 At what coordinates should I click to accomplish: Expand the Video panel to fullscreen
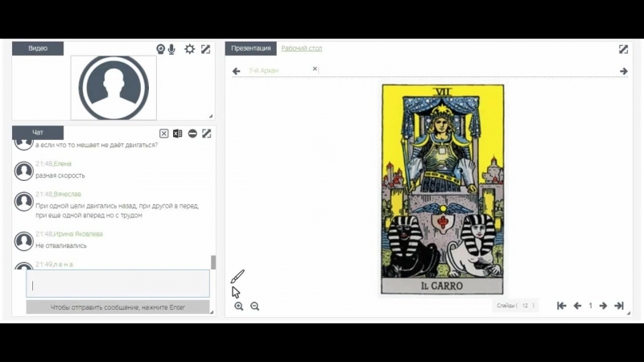(x=206, y=49)
